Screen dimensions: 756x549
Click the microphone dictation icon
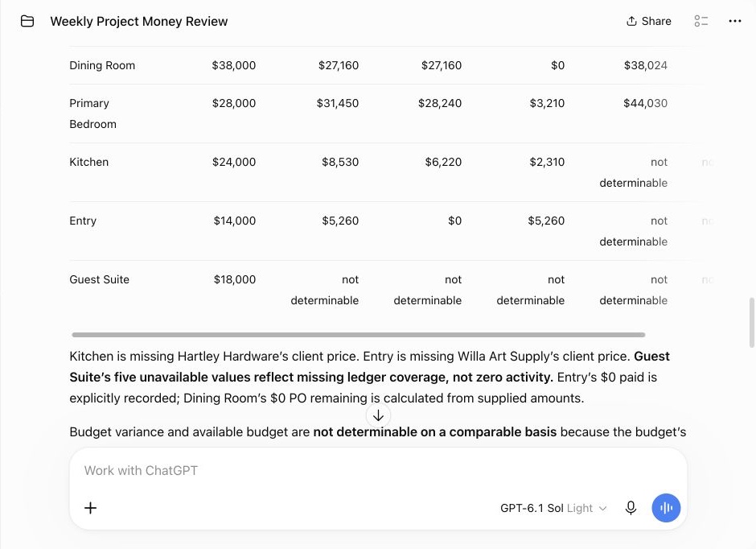pyautogui.click(x=631, y=508)
